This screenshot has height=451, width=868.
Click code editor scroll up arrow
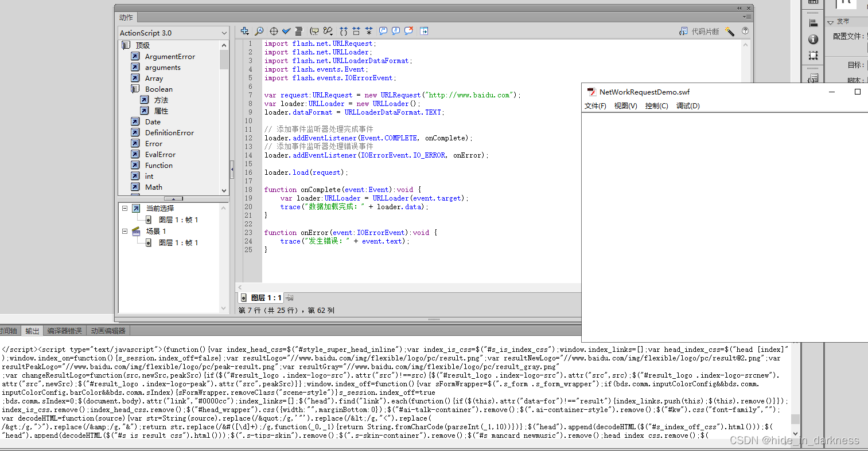point(746,44)
